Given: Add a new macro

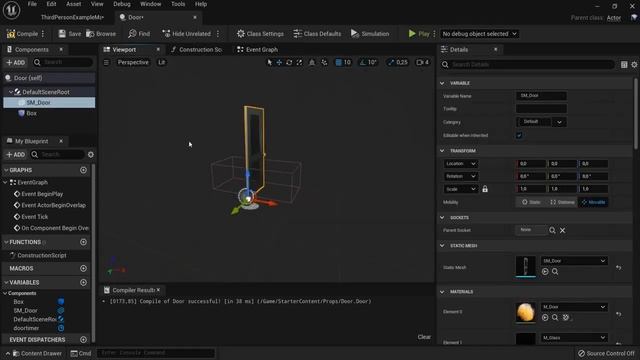Looking at the screenshot, I should tap(83, 268).
